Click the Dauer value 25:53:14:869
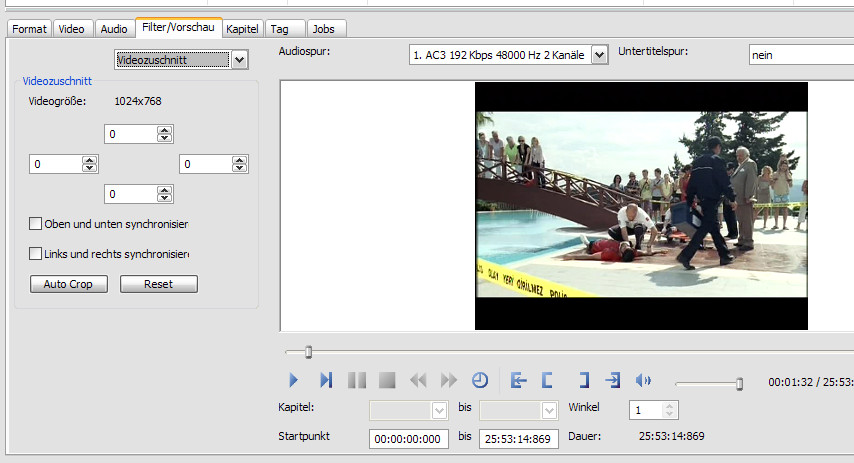Image resolution: width=854 pixels, height=463 pixels. [672, 436]
